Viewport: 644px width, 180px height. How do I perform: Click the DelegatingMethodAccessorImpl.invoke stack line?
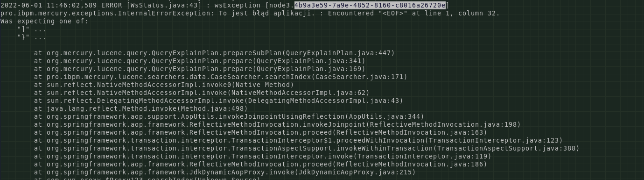pos(218,101)
